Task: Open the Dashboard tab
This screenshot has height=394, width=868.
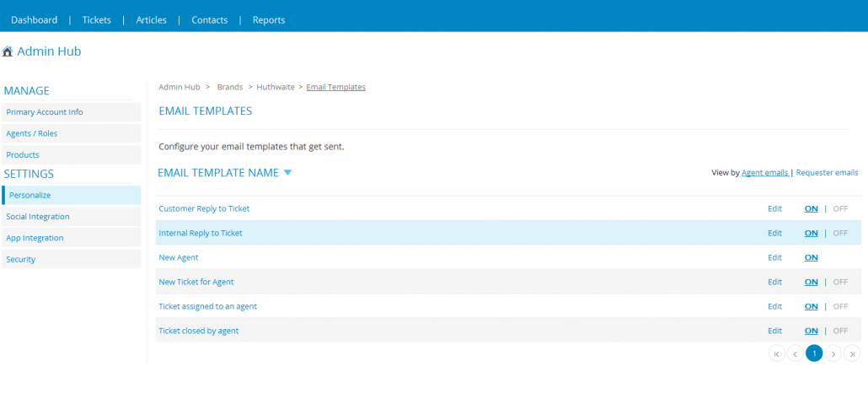Action: click(x=35, y=20)
